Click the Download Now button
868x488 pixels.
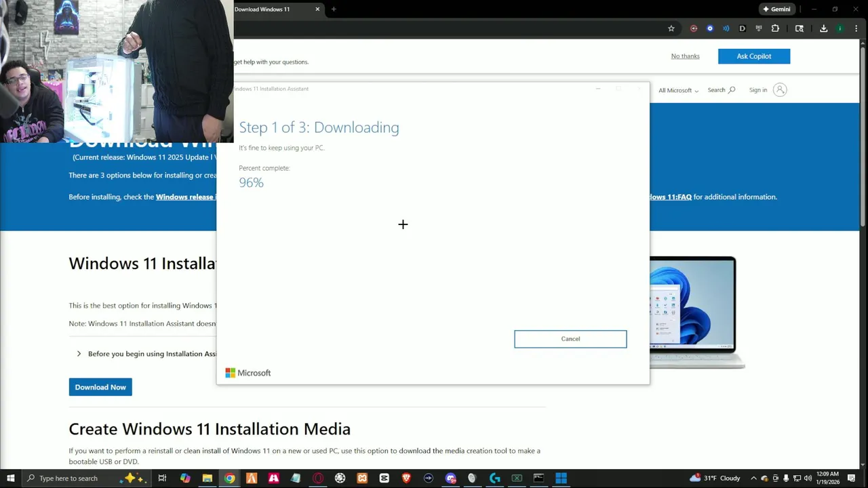100,387
